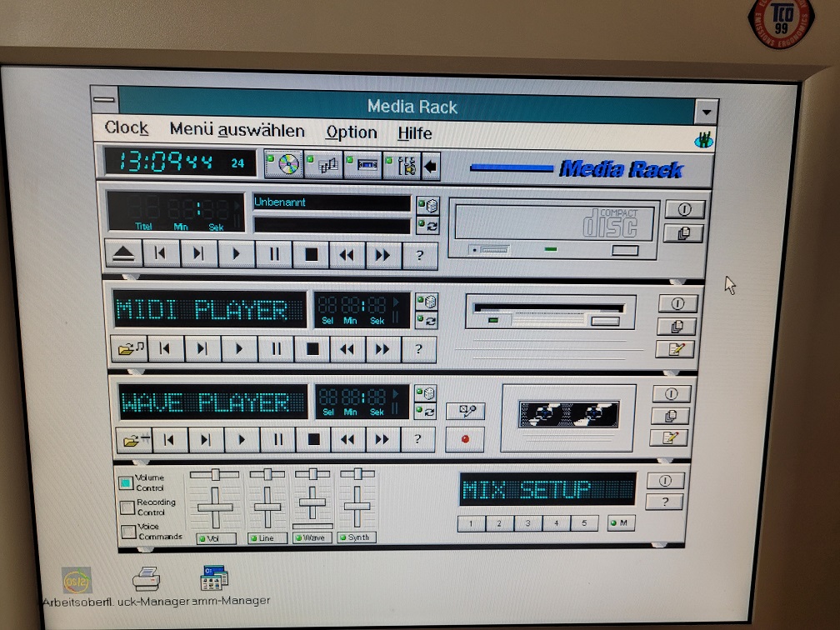The height and width of the screenshot is (630, 840).
Task: Eject the disc in the CD player
Action: (x=123, y=252)
